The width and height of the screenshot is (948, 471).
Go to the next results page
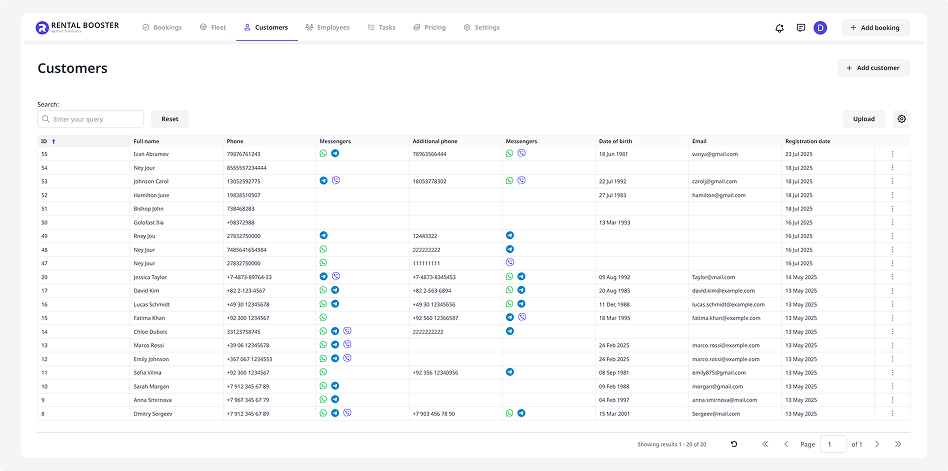coord(877,444)
